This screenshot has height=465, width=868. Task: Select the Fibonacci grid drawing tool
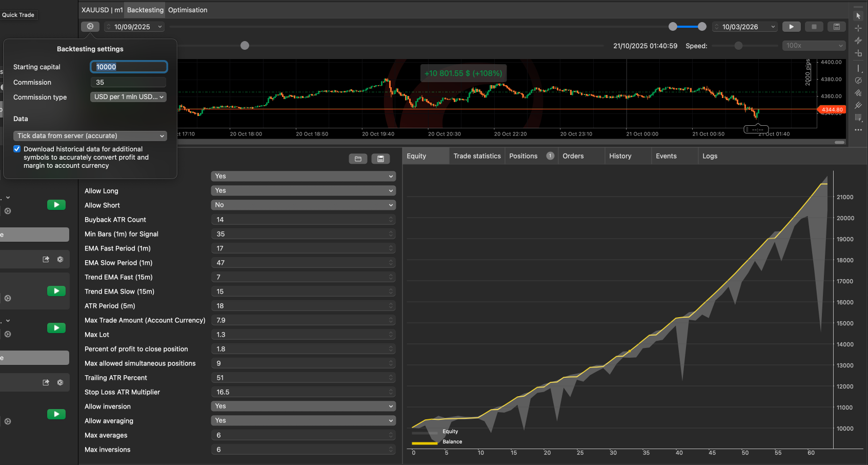tap(858, 118)
